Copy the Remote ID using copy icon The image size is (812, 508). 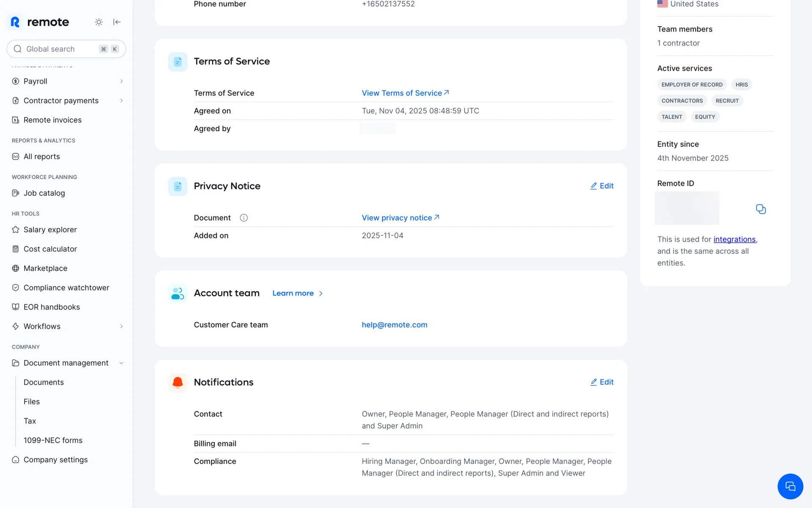(x=760, y=209)
